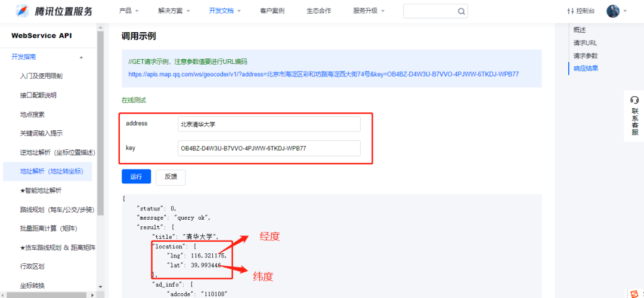This screenshot has width=644, height=298.
Task: Click the 运行 run button
Action: (x=137, y=177)
